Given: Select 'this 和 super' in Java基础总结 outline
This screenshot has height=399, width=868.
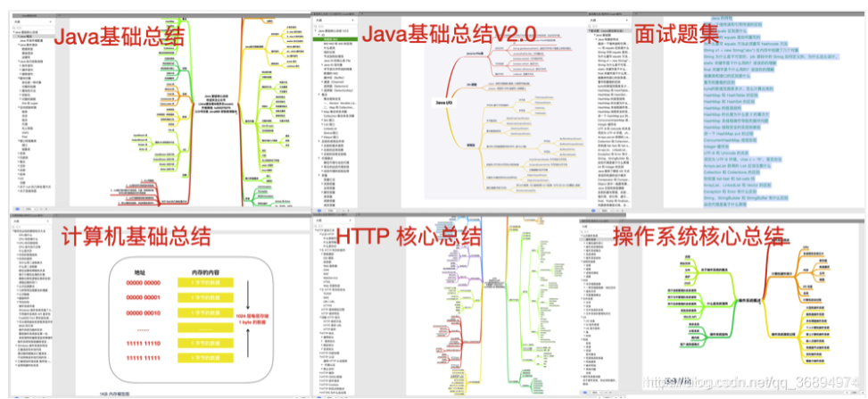Looking at the screenshot, I should [x=30, y=103].
